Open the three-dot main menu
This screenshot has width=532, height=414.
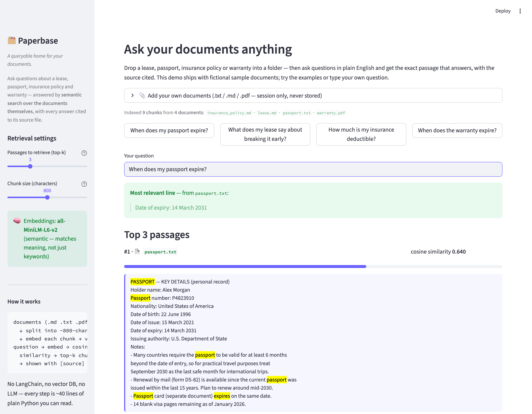point(520,11)
